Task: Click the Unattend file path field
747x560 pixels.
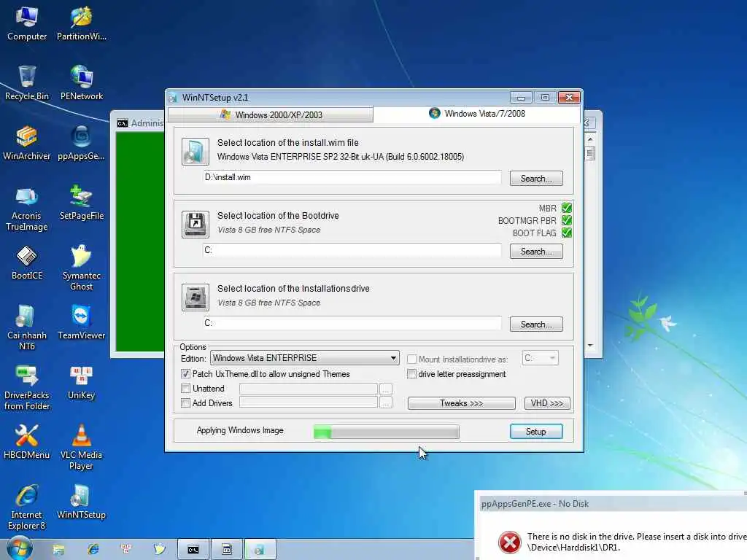Action: 309,389
